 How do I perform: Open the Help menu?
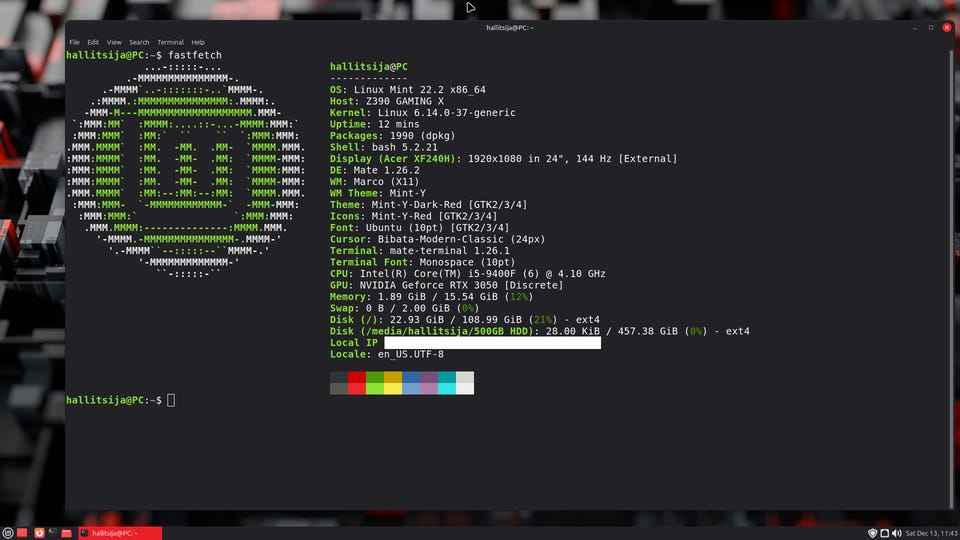point(198,42)
